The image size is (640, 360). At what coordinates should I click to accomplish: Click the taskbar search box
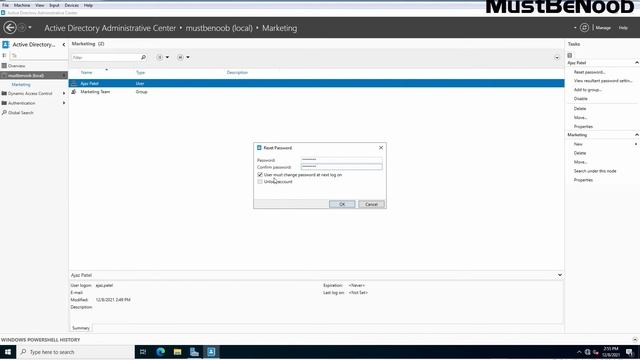(76, 352)
